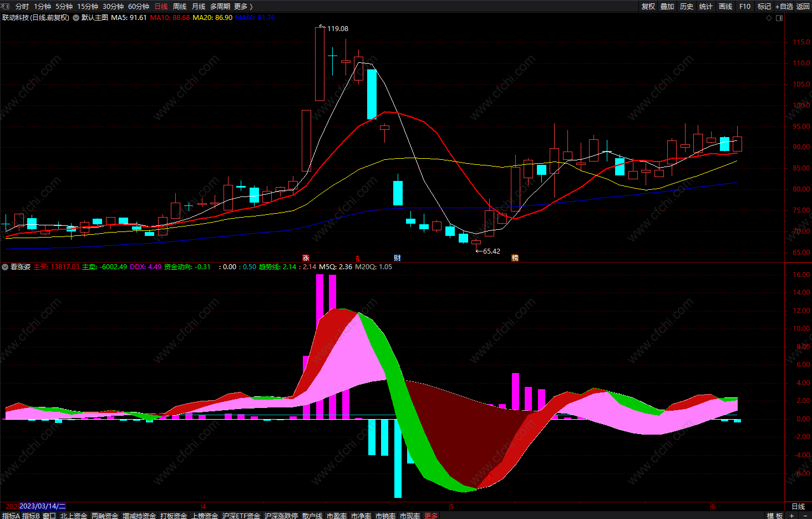Click the 返回 back button
This screenshot has height=519, width=812.
[x=803, y=7]
